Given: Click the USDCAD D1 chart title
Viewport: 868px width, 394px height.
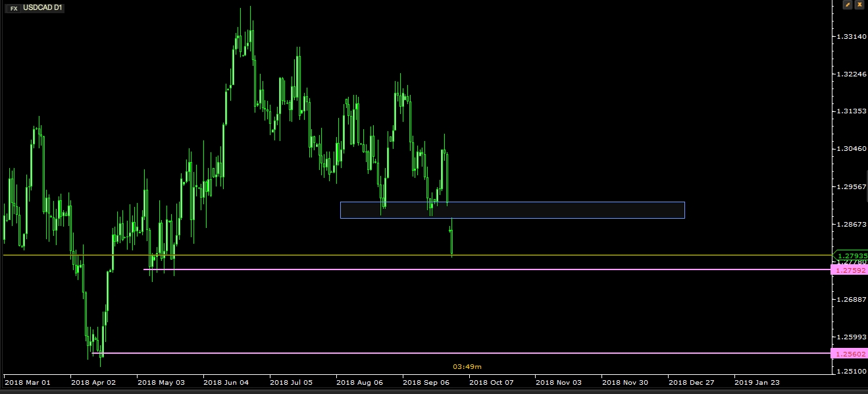Looking at the screenshot, I should [43, 9].
